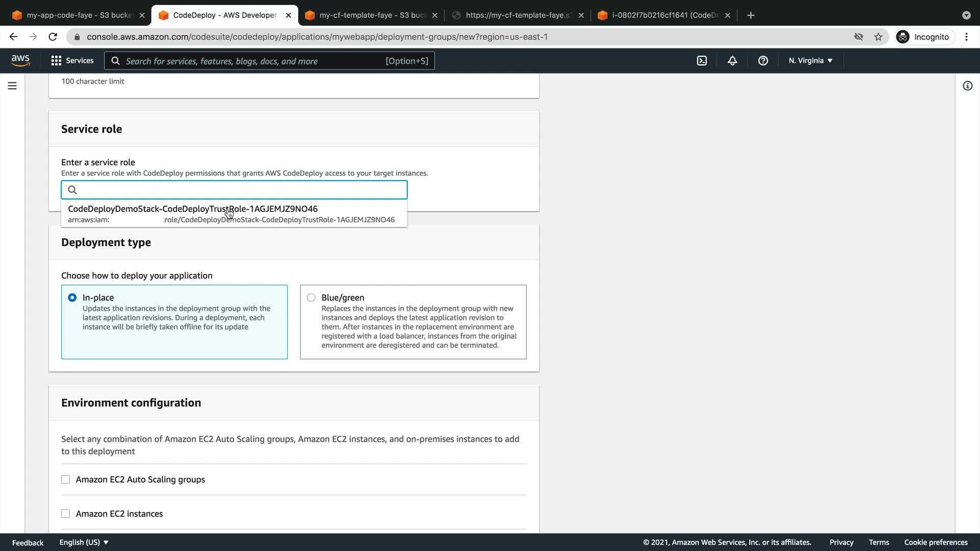
Task: Bookmark page with the star icon
Action: pyautogui.click(x=878, y=37)
